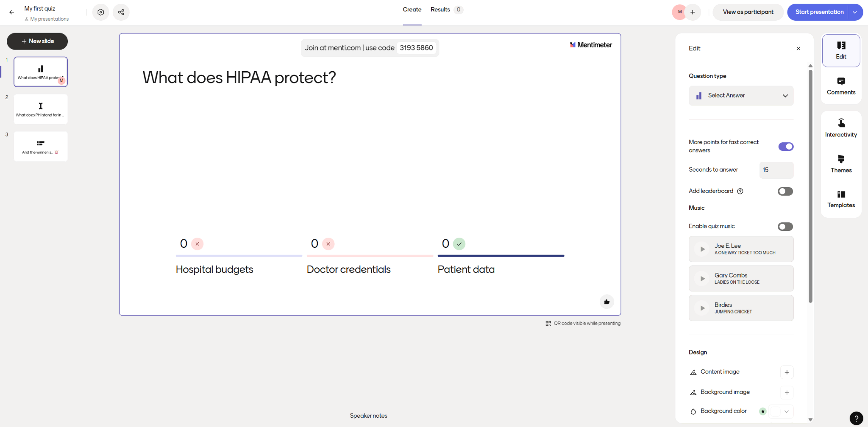The height and width of the screenshot is (427, 868).
Task: Enable the Add leaderboard toggle
Action: 785,191
